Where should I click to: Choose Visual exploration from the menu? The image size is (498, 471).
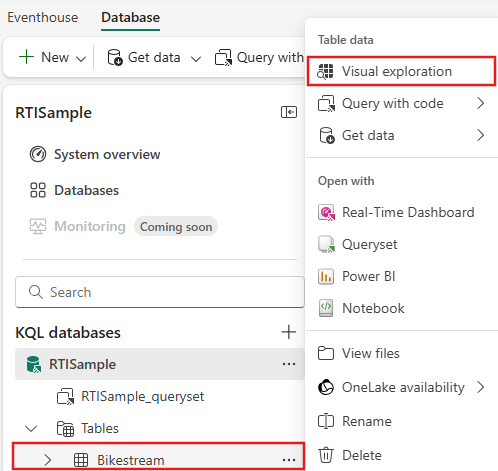point(401,71)
